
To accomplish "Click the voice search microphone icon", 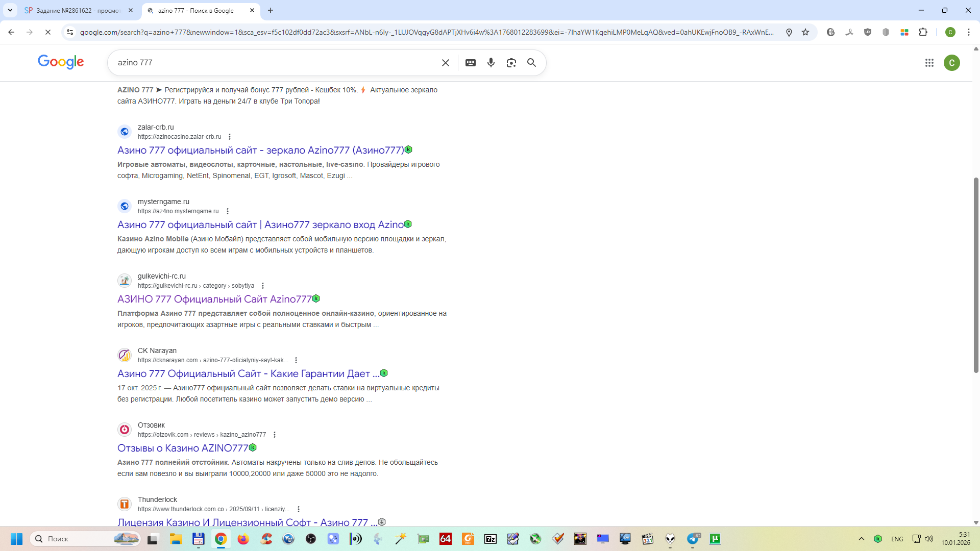I will 491,63.
